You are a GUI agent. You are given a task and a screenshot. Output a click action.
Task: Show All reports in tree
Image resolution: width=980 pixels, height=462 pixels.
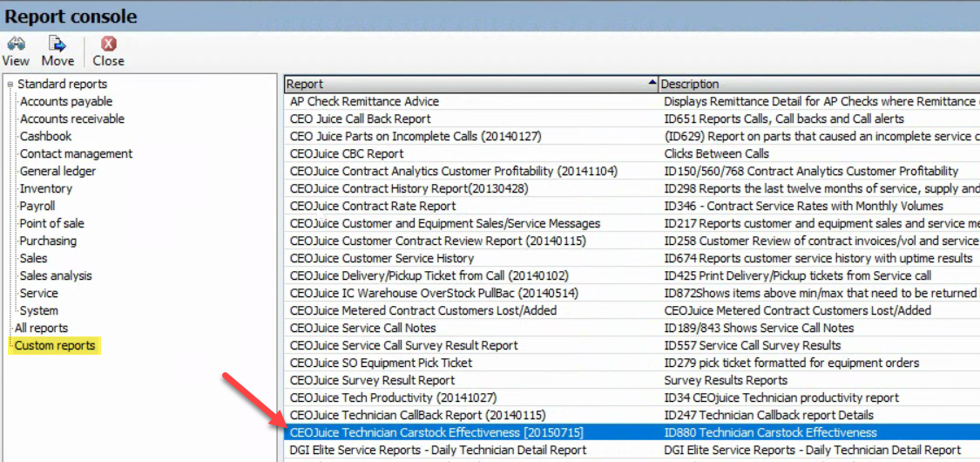(41, 328)
